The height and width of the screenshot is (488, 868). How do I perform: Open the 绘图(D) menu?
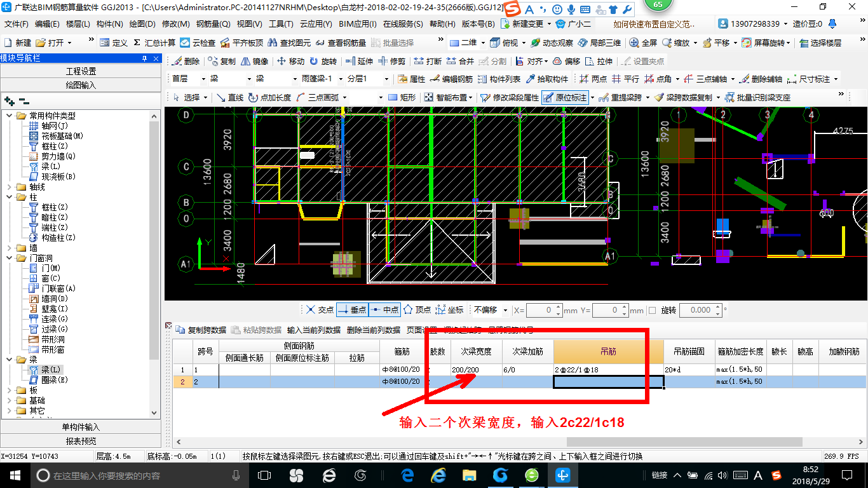click(142, 24)
